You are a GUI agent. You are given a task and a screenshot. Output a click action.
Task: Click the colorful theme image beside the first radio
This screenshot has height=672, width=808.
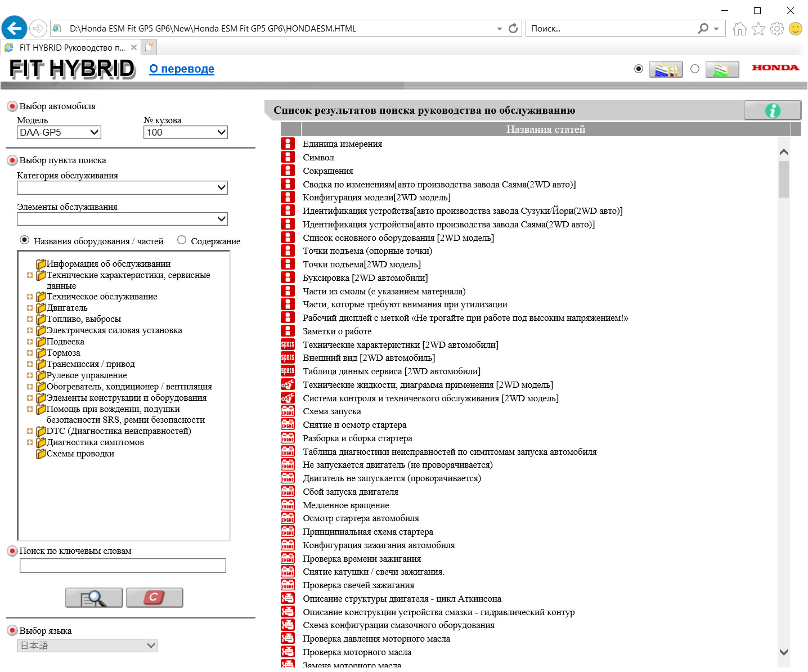[666, 69]
